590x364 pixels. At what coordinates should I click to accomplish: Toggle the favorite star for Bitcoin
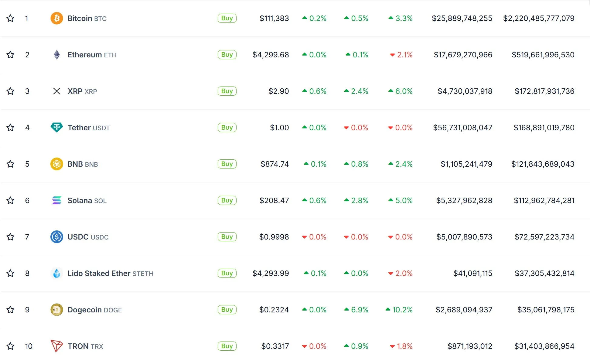click(10, 18)
